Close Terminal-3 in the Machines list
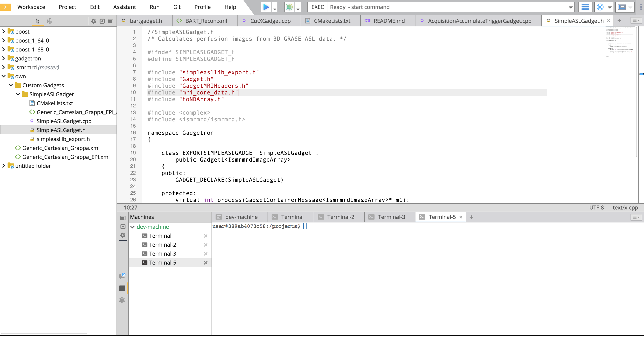The width and height of the screenshot is (644, 342). pyautogui.click(x=205, y=254)
